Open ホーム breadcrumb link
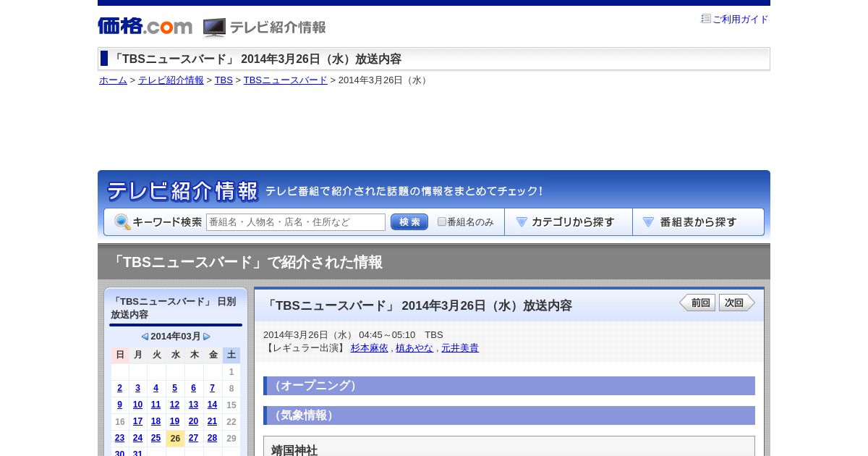 pyautogui.click(x=113, y=80)
